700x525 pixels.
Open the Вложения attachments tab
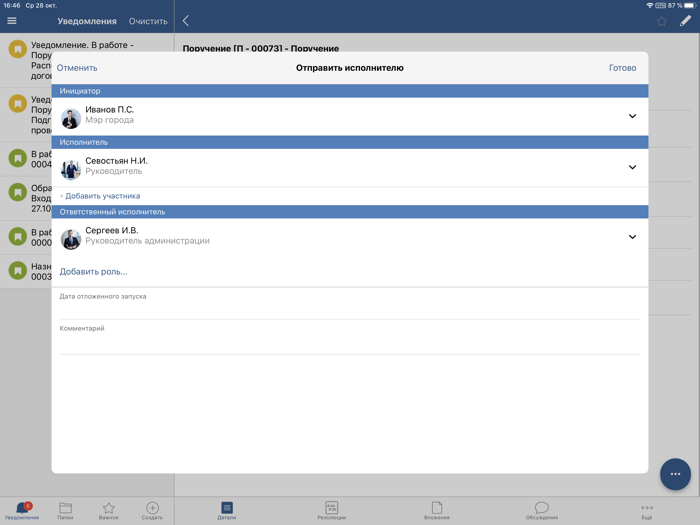(x=437, y=511)
